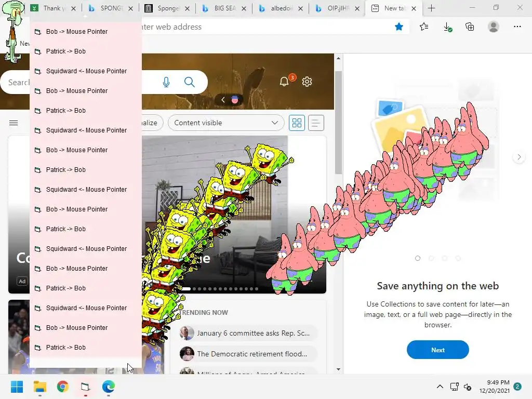Viewport: 532px width, 399px height.
Task: Close the OIP.jlHF tab
Action: 357,8
